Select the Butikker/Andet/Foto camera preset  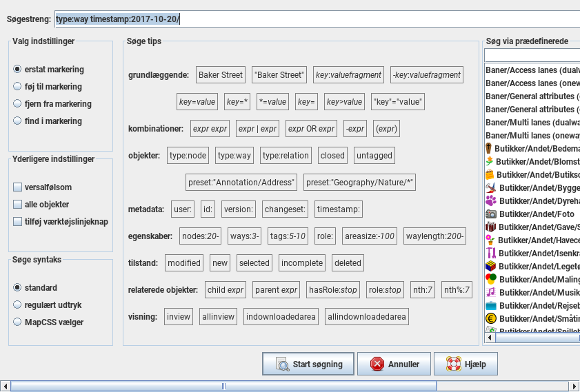[490, 214]
